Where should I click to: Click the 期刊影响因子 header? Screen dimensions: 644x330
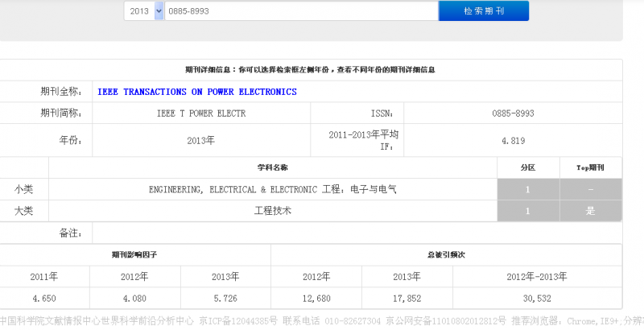[x=134, y=255]
